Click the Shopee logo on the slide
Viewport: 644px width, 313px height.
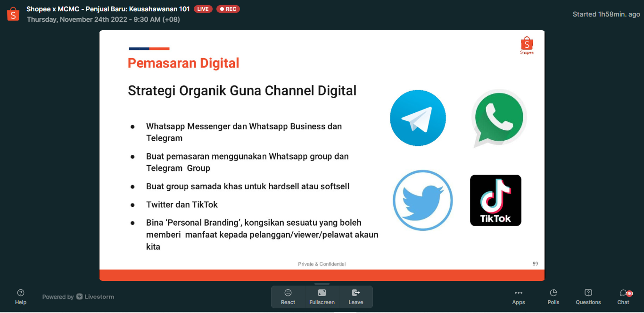click(x=527, y=46)
